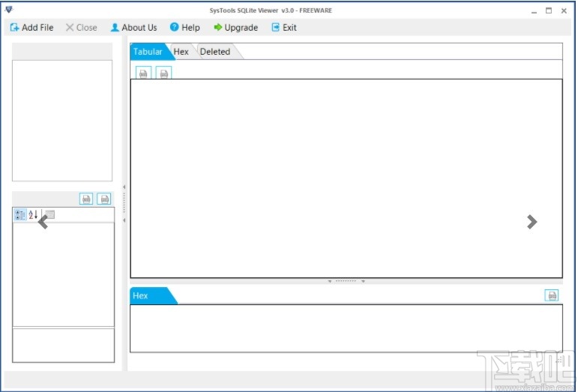The width and height of the screenshot is (578, 392).
Task: Open the About Us dialog
Action: coord(133,28)
